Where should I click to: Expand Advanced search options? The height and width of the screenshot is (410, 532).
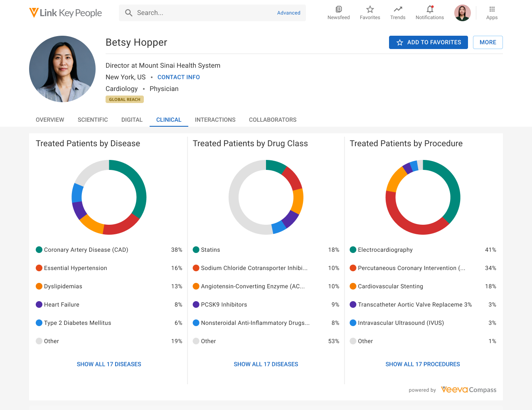coord(288,13)
